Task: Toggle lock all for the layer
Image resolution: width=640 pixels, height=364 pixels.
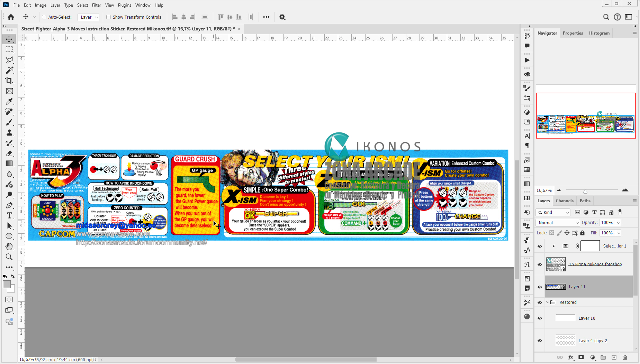Action: point(582,233)
